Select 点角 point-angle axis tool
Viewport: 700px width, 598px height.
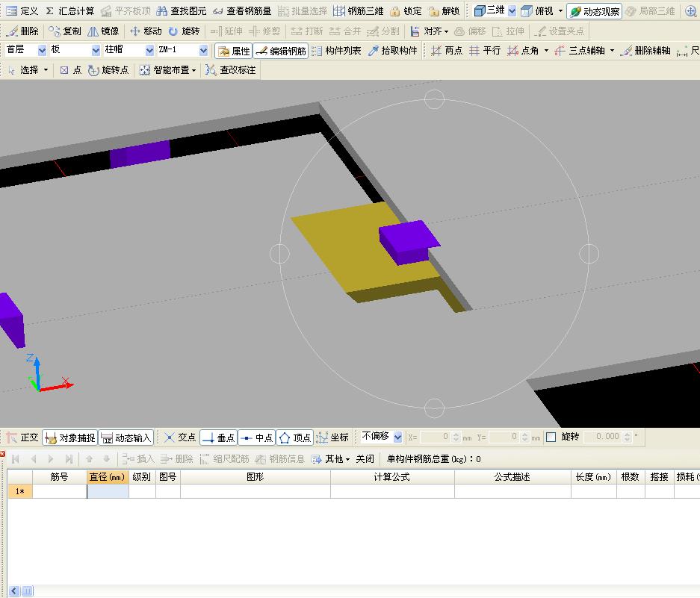(x=523, y=51)
